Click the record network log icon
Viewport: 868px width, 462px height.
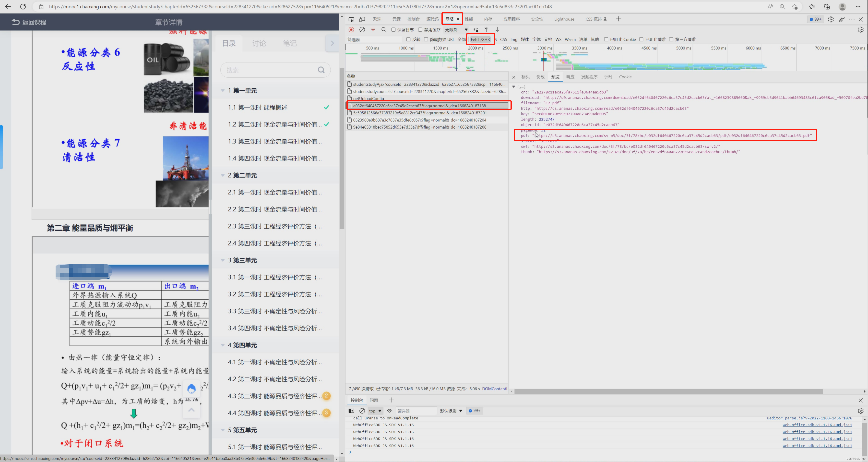tap(351, 30)
